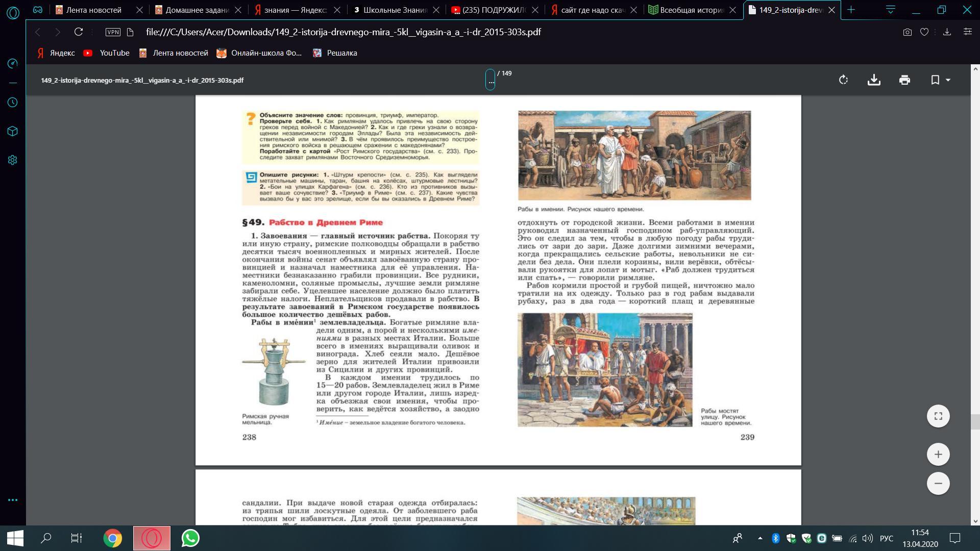Print the PDF document

[x=904, y=80]
